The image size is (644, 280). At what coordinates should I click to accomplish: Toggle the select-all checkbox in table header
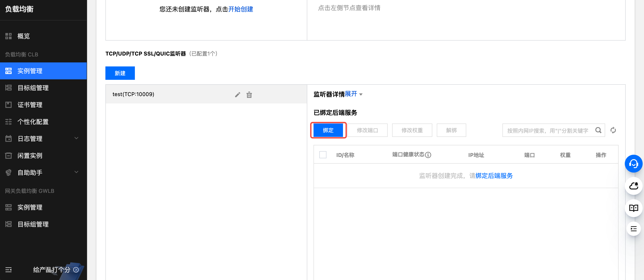[x=323, y=155]
